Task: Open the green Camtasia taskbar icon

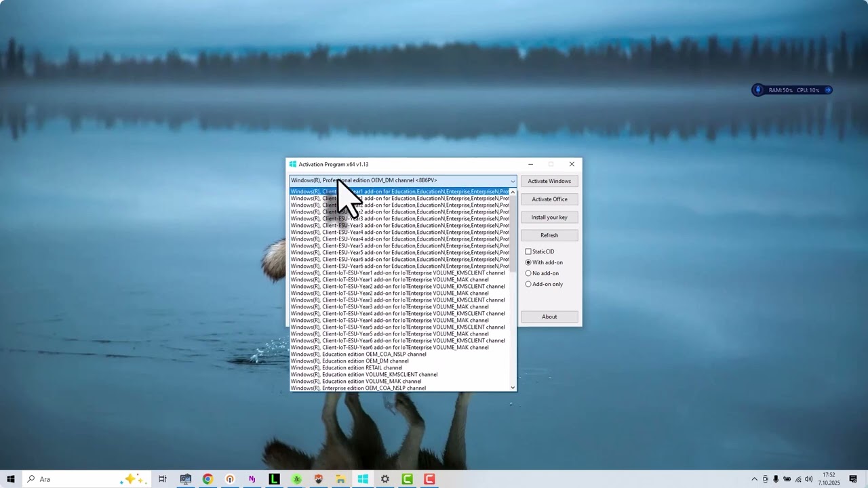Action: click(x=407, y=479)
